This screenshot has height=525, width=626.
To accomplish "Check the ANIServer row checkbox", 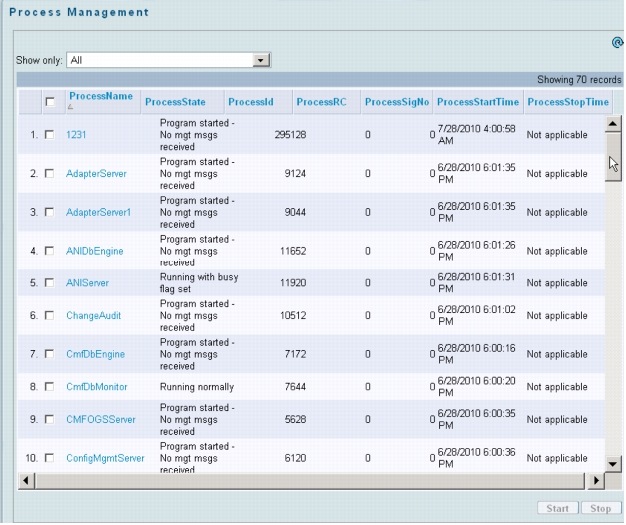I will (x=50, y=283).
